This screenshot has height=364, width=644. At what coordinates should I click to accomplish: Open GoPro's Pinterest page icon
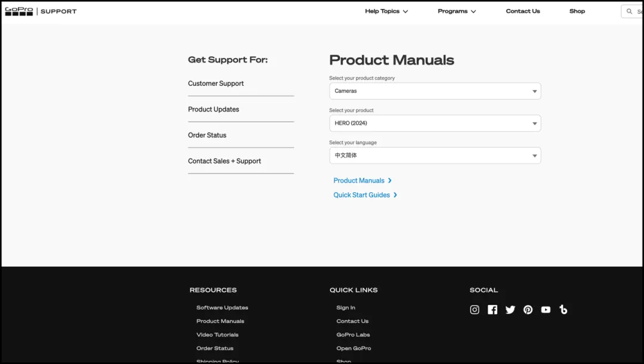click(x=528, y=310)
